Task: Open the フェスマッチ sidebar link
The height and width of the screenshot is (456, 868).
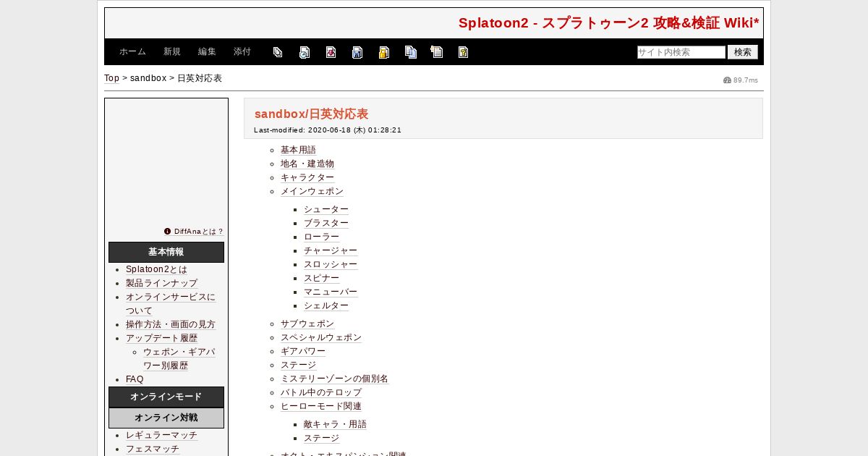Action: (153, 449)
